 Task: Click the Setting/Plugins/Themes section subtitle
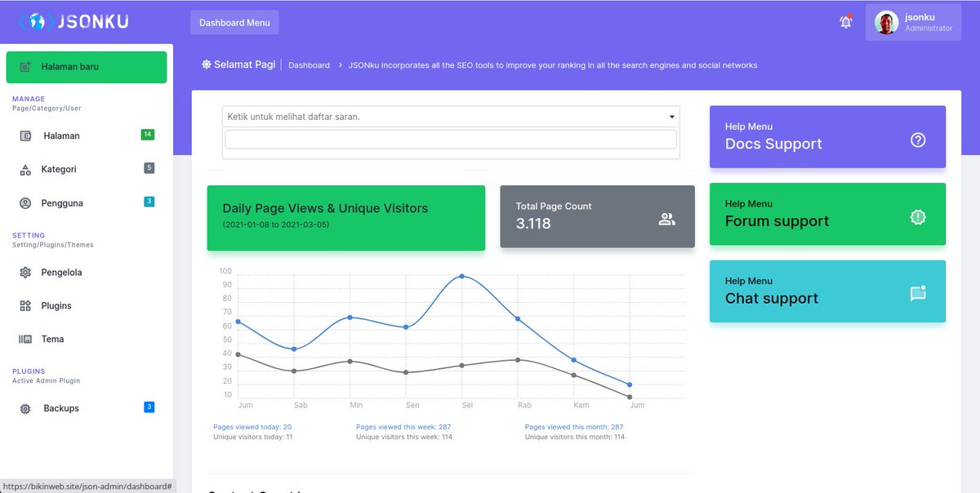(x=53, y=245)
